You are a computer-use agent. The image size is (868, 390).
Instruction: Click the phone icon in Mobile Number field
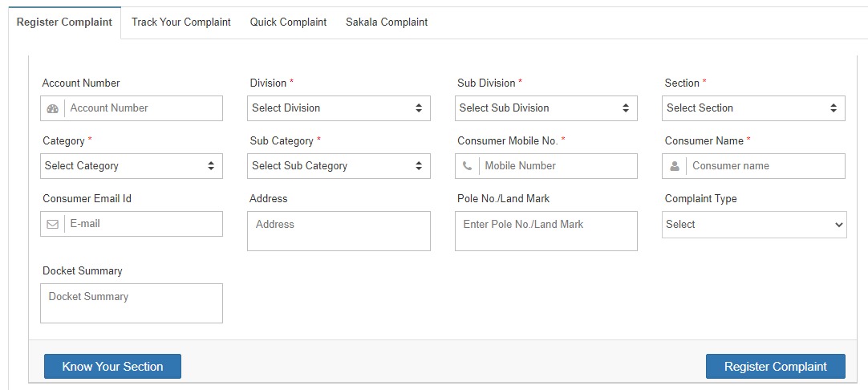(x=468, y=166)
